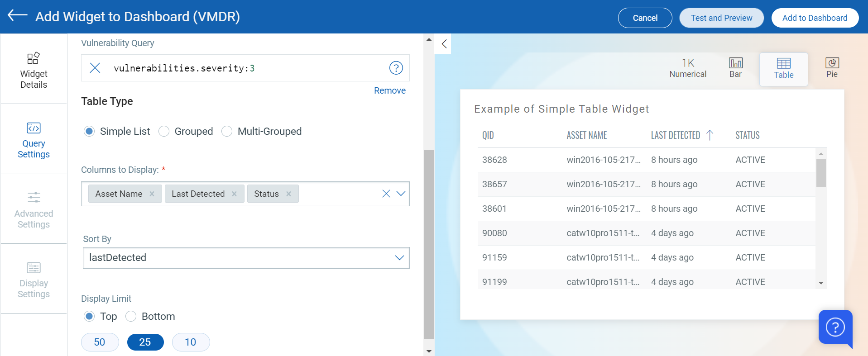Screen dimensions: 868x356
Task: Click the preview table scrollbar thumb
Action: pyautogui.click(x=821, y=173)
